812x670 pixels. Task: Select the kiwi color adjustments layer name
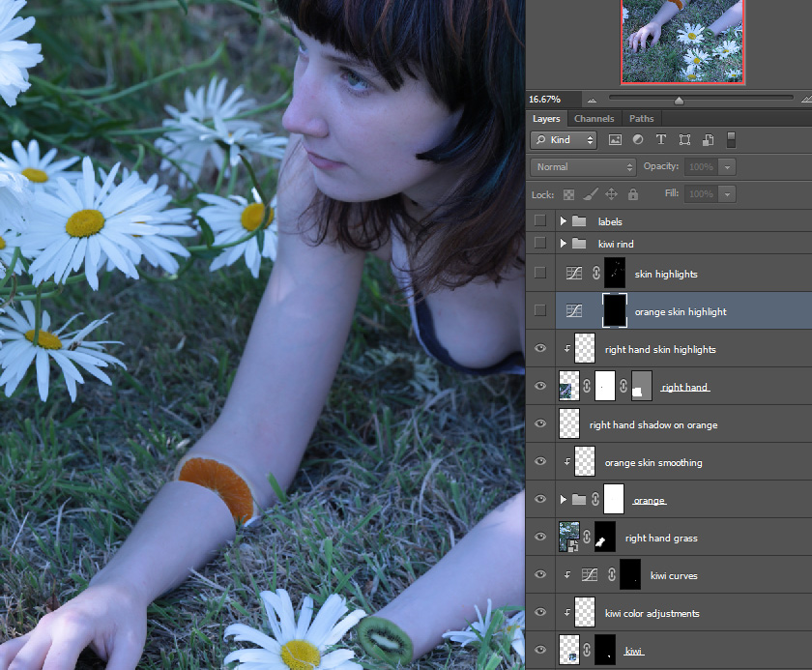[652, 613]
